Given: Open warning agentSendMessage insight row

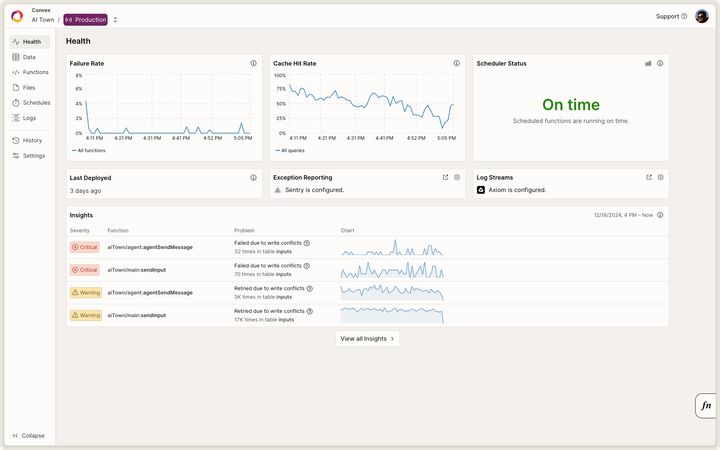Looking at the screenshot, I should tap(367, 292).
